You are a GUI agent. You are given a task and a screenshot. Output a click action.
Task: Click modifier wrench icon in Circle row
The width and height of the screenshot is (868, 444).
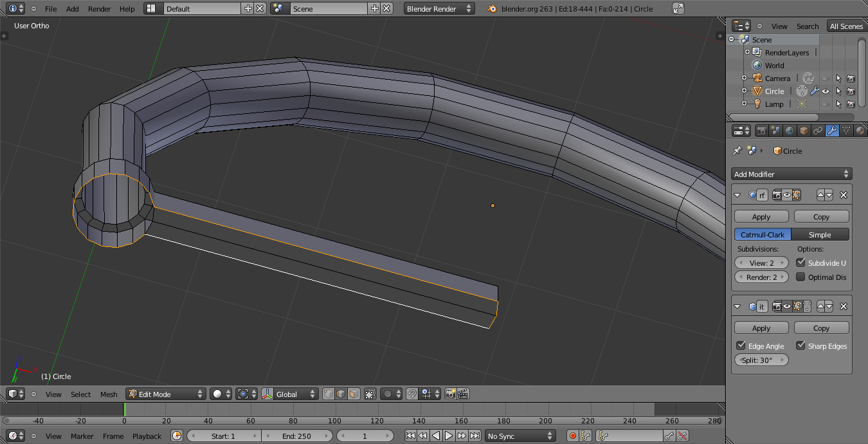click(x=815, y=91)
